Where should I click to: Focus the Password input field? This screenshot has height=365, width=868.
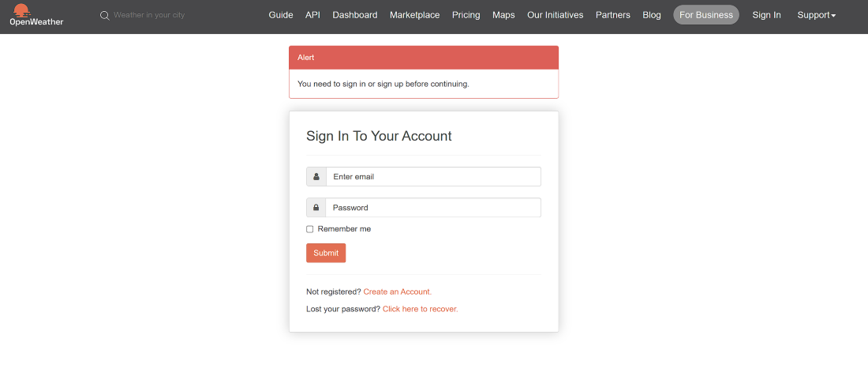click(x=433, y=208)
